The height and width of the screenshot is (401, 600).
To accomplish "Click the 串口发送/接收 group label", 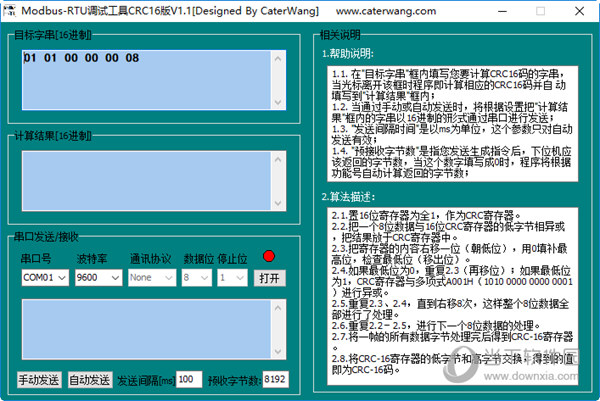I will [46, 237].
